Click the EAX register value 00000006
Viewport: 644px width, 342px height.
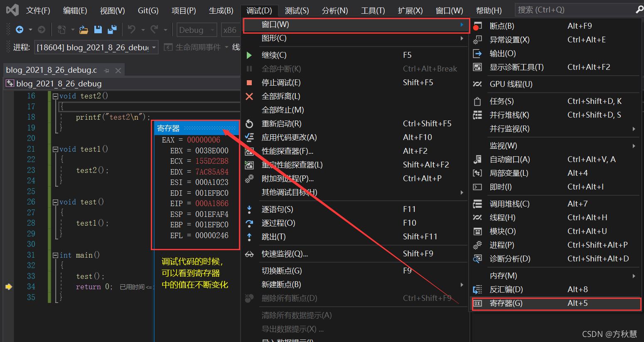[x=204, y=140]
